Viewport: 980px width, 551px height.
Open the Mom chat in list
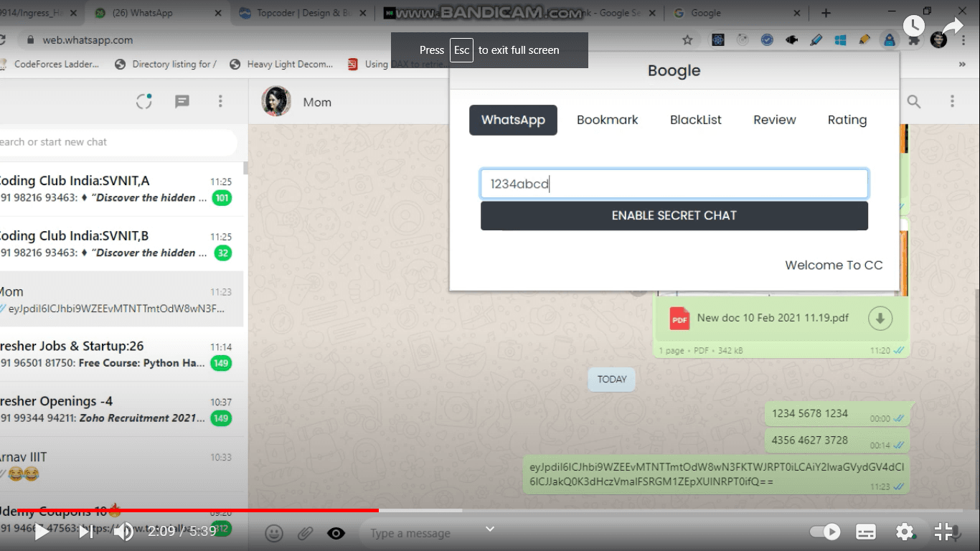coord(121,299)
